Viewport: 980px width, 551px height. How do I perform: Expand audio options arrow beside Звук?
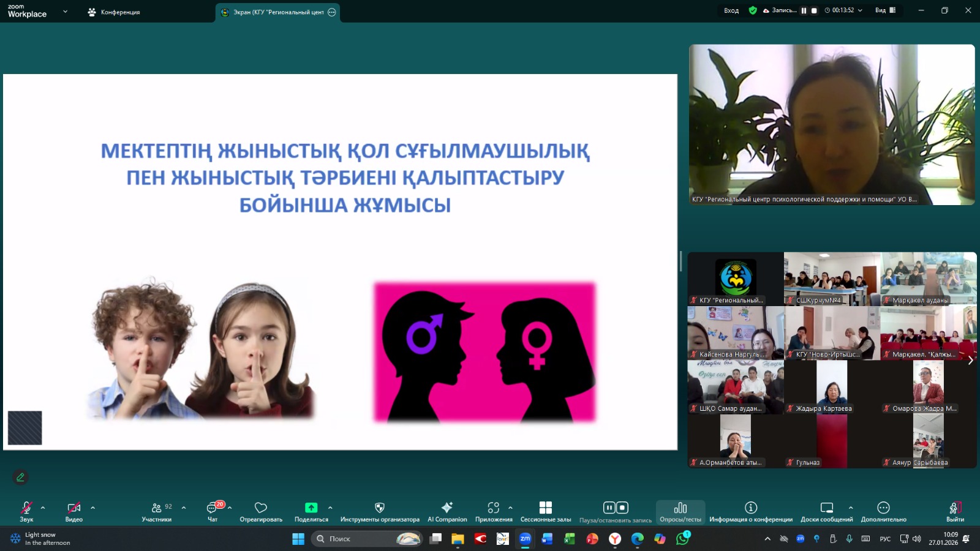tap(43, 508)
